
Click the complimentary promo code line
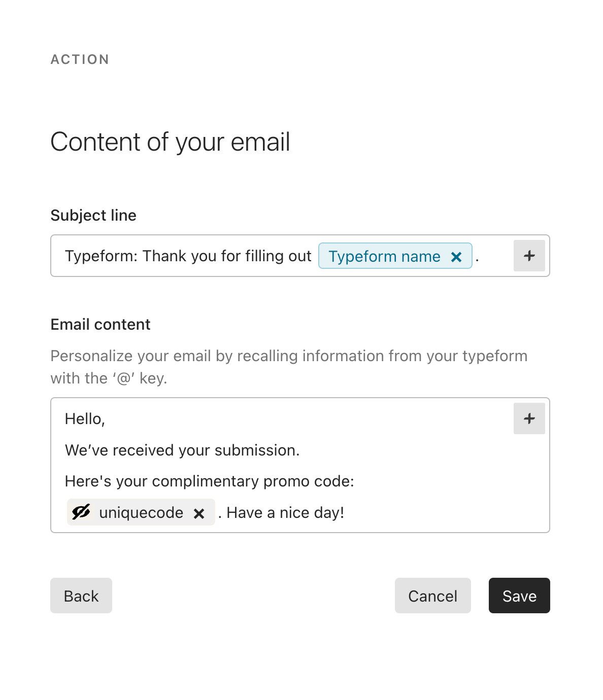[210, 481]
